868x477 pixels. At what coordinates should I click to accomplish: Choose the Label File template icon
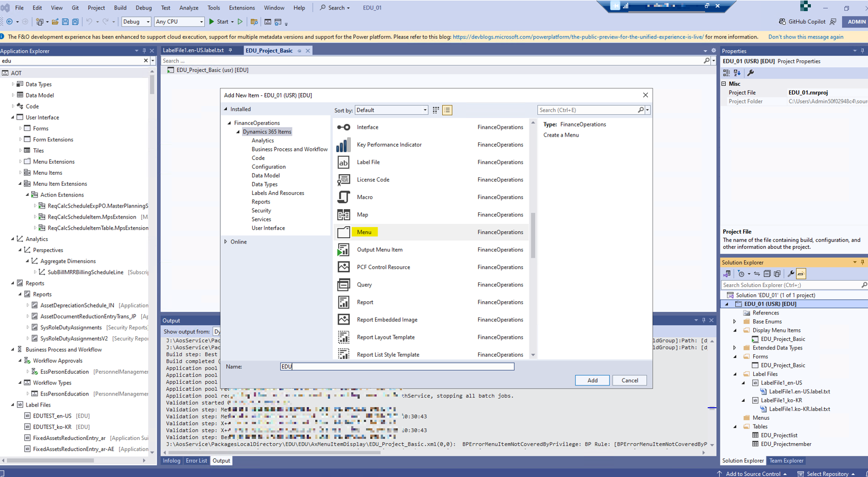coord(343,162)
